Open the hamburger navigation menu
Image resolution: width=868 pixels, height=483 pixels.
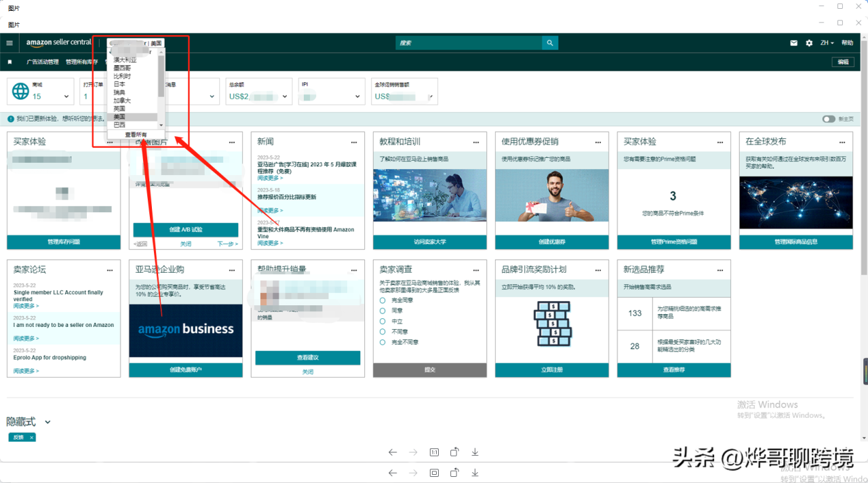(x=9, y=43)
